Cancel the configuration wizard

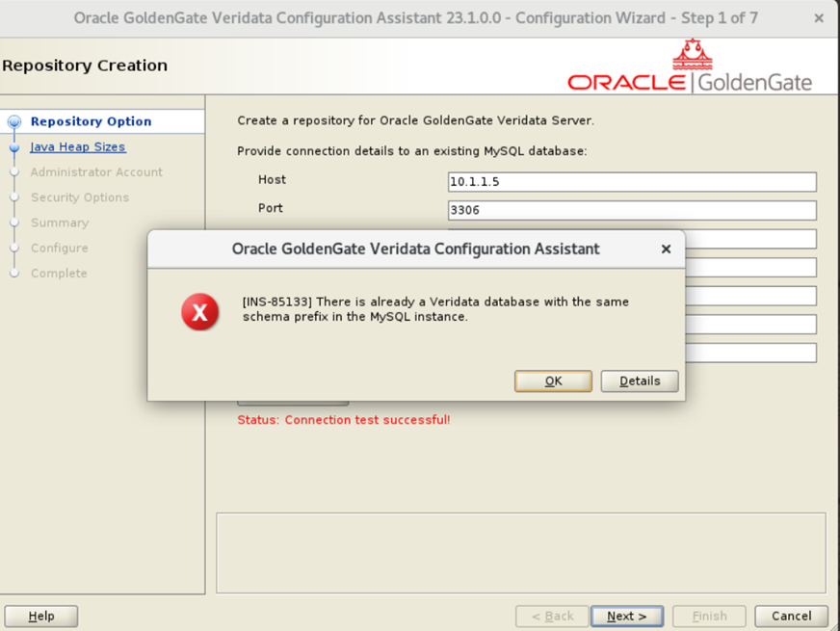[x=790, y=616]
